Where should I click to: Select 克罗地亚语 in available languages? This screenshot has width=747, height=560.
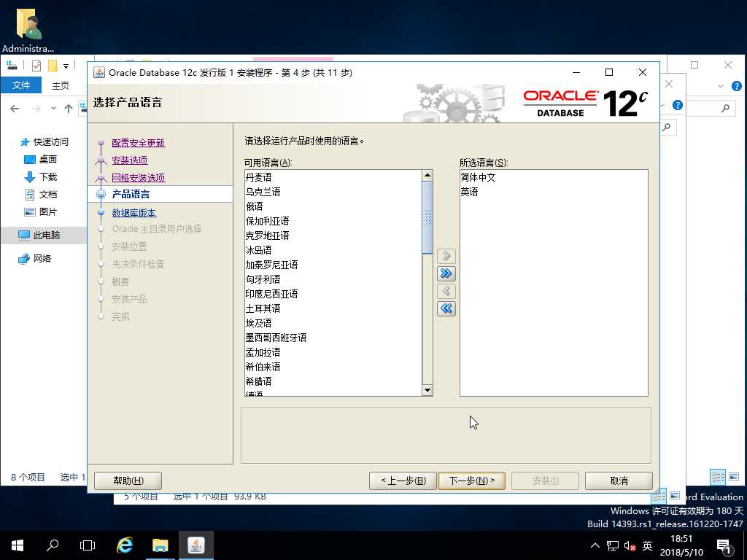point(333,236)
